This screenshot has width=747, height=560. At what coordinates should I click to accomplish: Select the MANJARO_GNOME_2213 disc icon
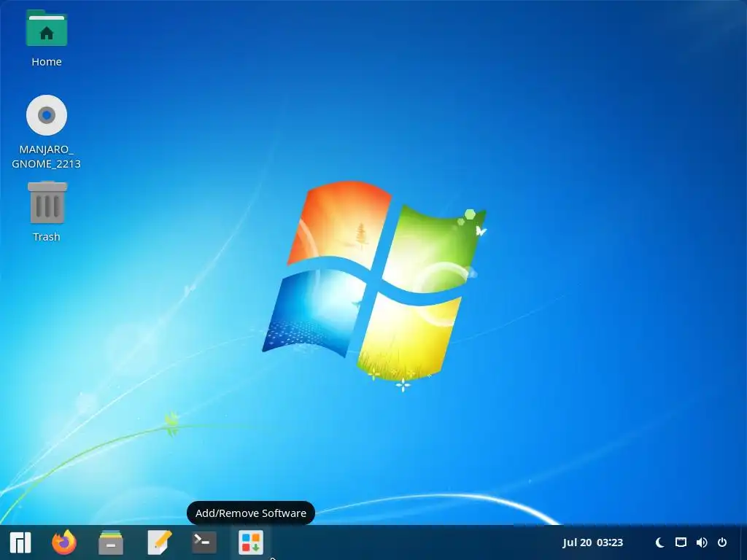tap(46, 115)
